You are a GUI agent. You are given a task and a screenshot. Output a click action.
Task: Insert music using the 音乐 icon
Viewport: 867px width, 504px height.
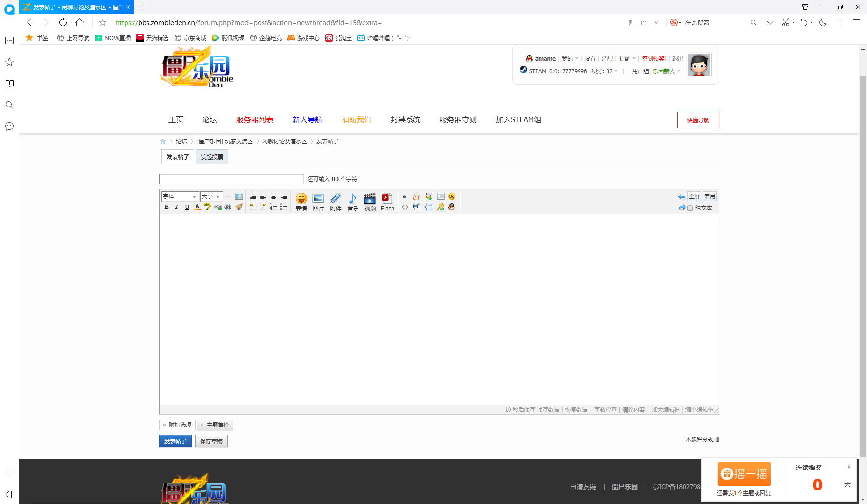coord(353,202)
